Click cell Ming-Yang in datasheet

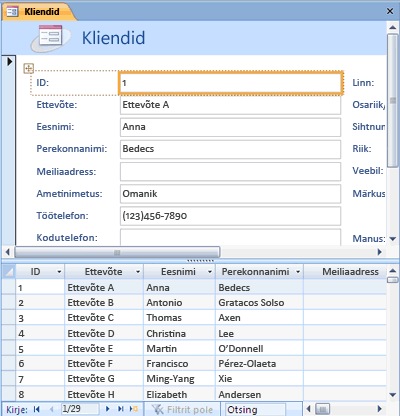click(x=180, y=379)
